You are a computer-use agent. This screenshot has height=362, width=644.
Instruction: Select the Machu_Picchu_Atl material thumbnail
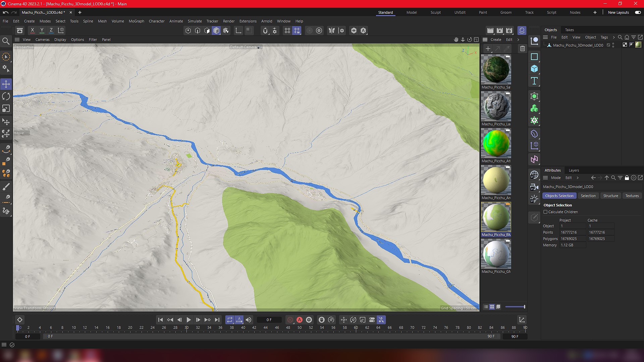click(496, 143)
